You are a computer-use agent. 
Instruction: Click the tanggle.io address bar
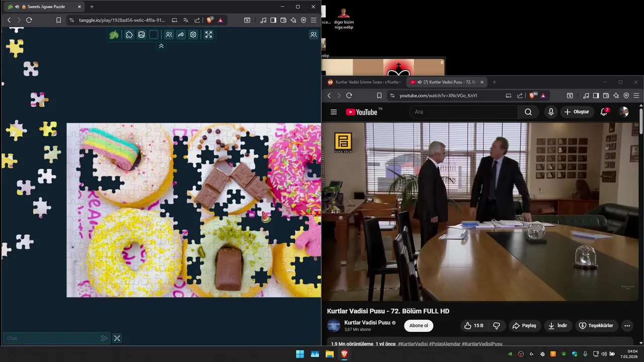tap(122, 20)
